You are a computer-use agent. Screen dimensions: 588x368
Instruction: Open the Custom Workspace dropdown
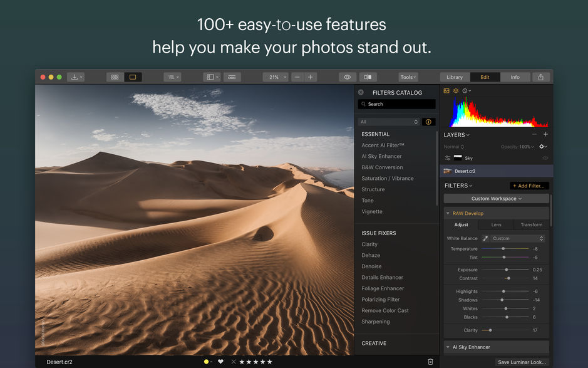click(x=495, y=199)
